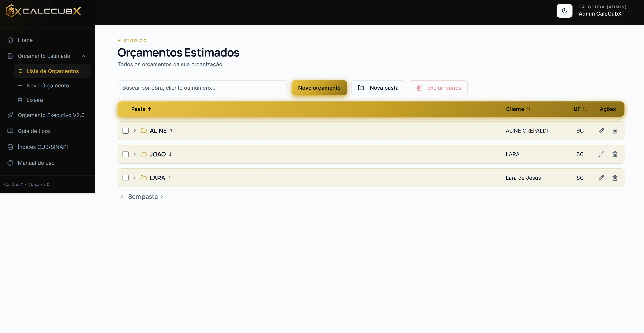Check the ALINE folder checkbox
Image resolution: width=644 pixels, height=333 pixels.
coord(126,131)
